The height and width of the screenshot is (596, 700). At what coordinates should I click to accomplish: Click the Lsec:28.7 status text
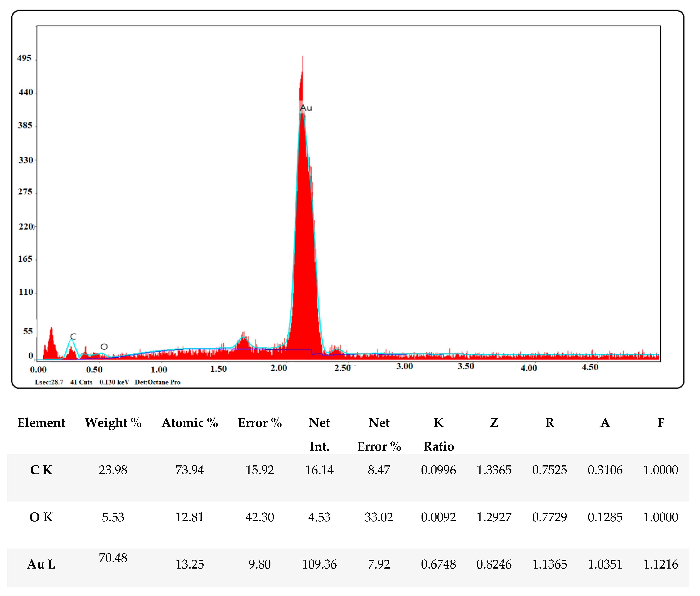49,382
